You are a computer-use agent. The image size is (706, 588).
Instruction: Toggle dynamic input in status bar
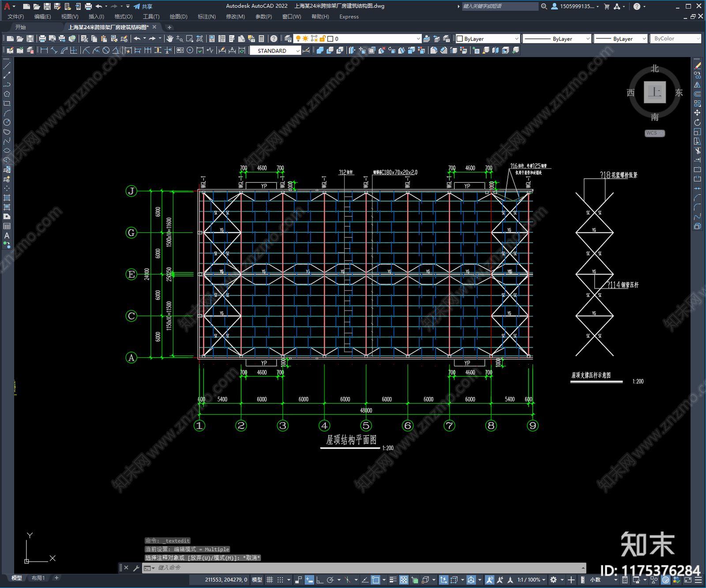click(309, 580)
